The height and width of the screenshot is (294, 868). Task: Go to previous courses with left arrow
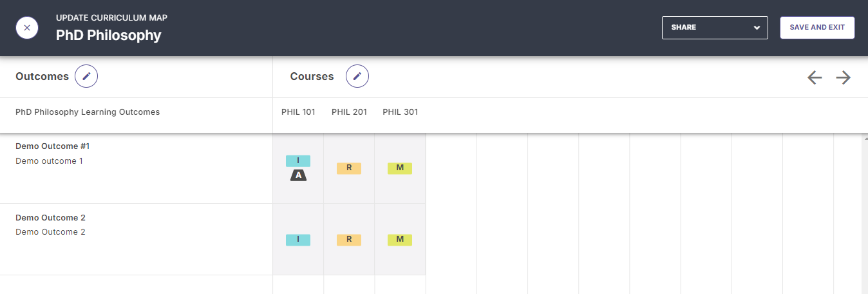coord(815,77)
